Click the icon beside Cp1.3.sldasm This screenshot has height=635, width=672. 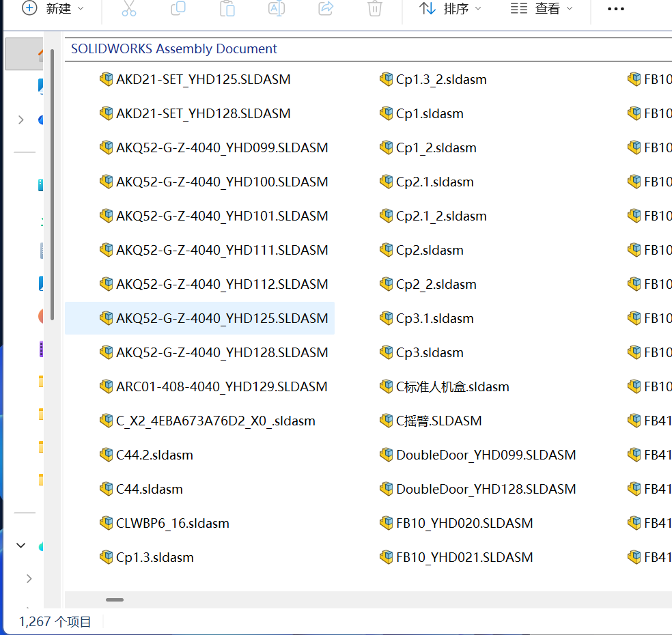pyautogui.click(x=106, y=557)
